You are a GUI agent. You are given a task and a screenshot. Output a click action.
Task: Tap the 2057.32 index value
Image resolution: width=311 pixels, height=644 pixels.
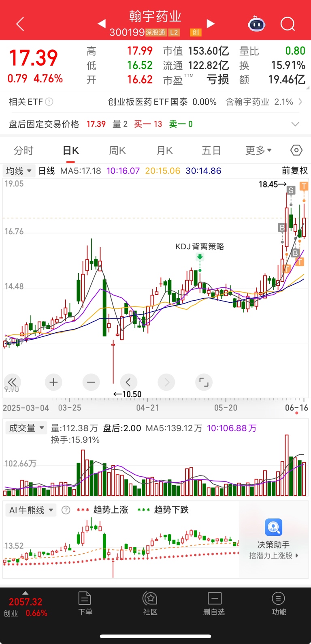(x=26, y=602)
